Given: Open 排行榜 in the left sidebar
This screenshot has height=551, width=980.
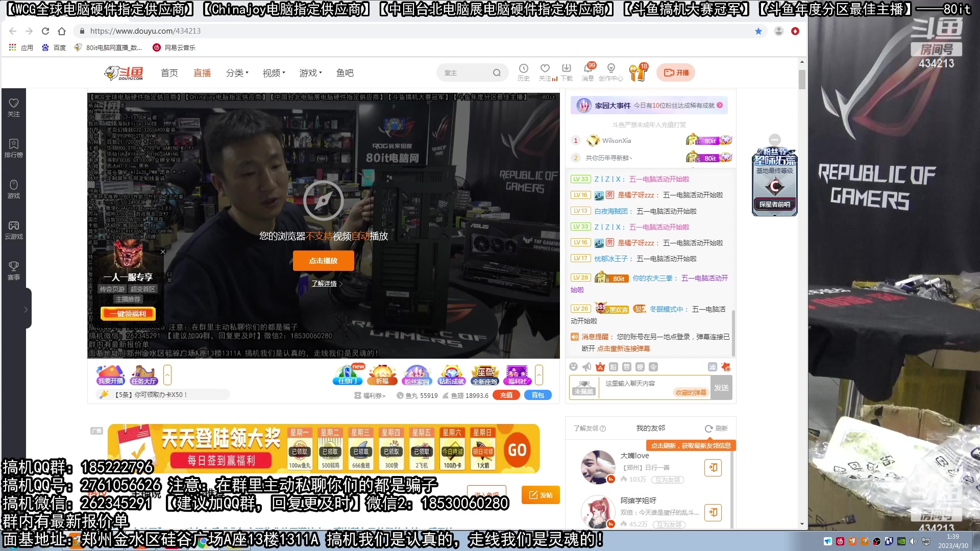Looking at the screenshot, I should pos(14,148).
